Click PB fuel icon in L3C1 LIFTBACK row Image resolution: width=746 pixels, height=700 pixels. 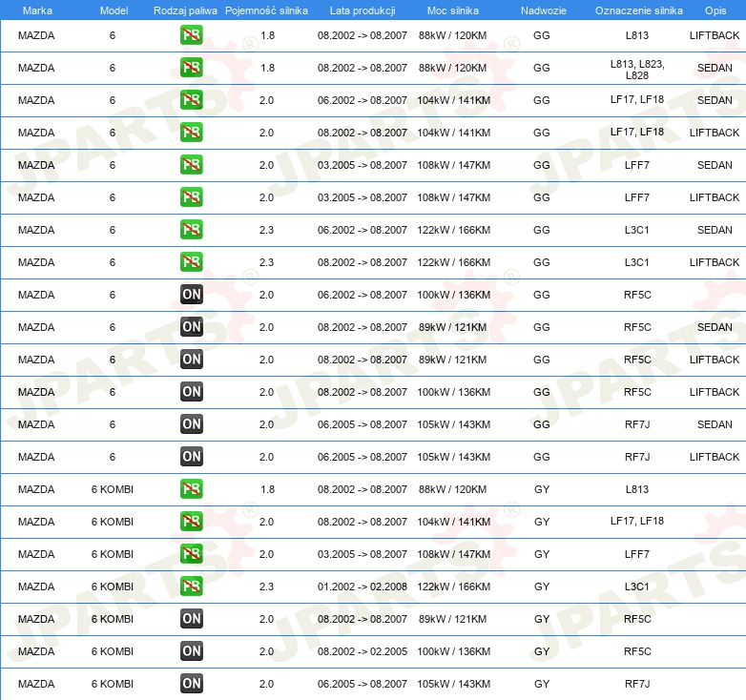[x=191, y=262]
